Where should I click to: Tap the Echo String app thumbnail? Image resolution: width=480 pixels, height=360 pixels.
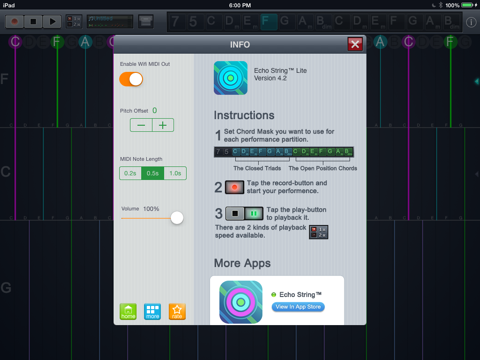click(241, 302)
